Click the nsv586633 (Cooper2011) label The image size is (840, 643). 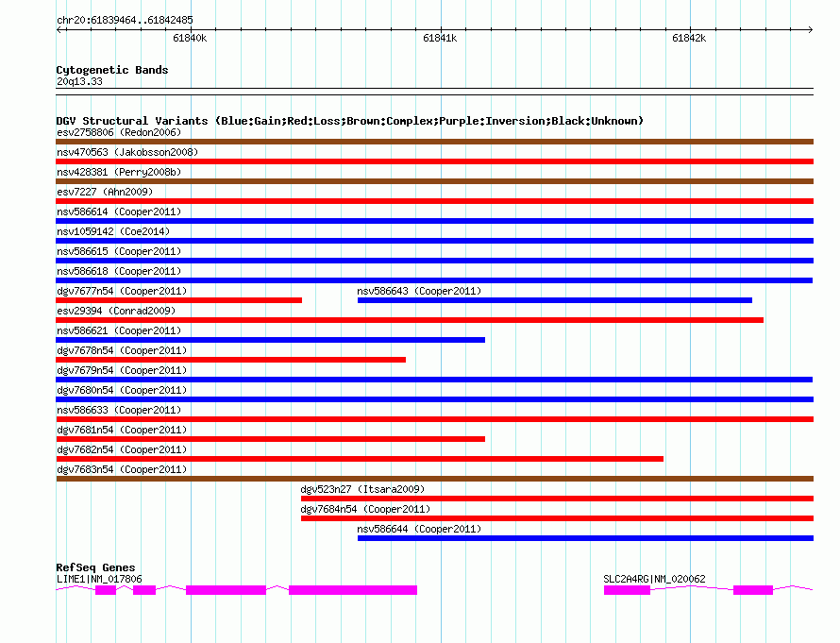pyautogui.click(x=119, y=410)
